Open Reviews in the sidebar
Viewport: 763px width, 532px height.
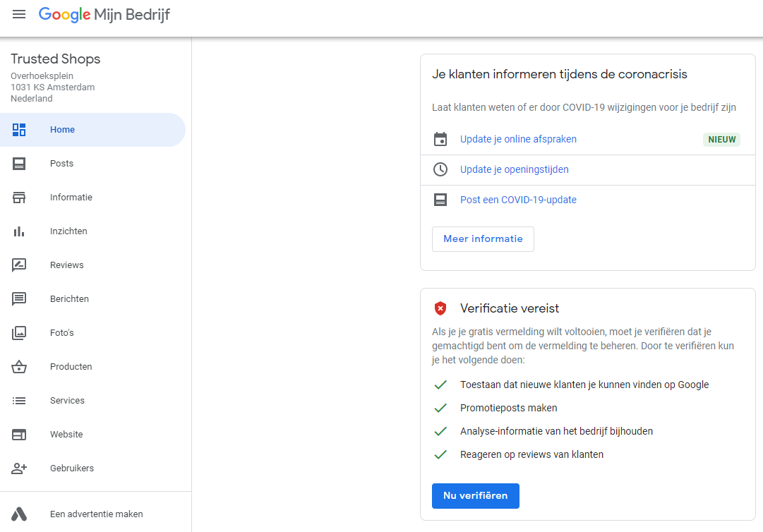(92, 265)
